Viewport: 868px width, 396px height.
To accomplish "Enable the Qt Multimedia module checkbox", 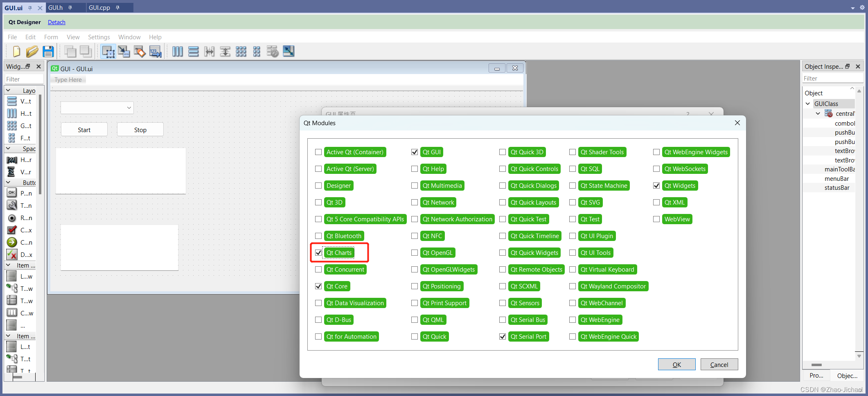I will pyautogui.click(x=415, y=186).
